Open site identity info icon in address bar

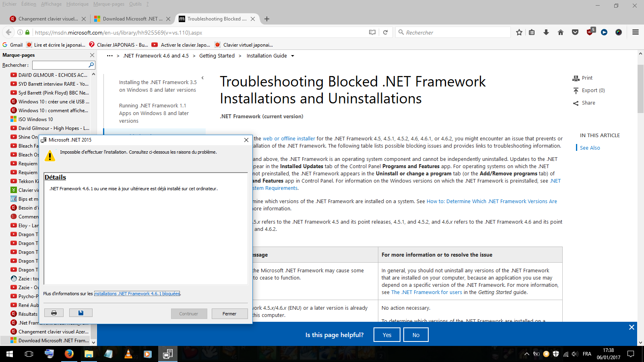pos(20,32)
